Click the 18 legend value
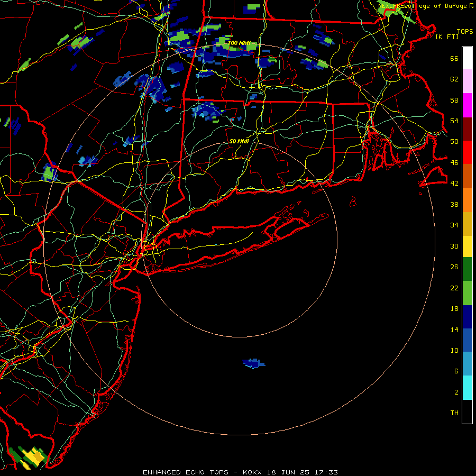The image size is (476, 476). point(454,309)
